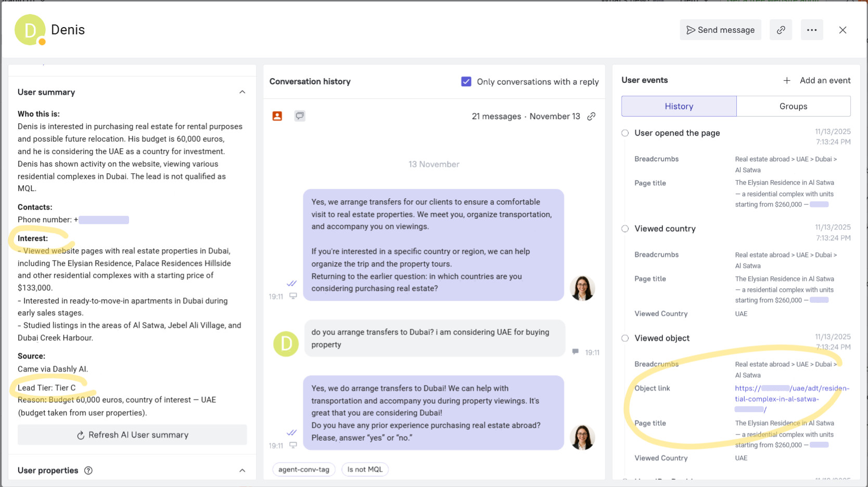Open the more options ellipsis menu

[x=812, y=30]
